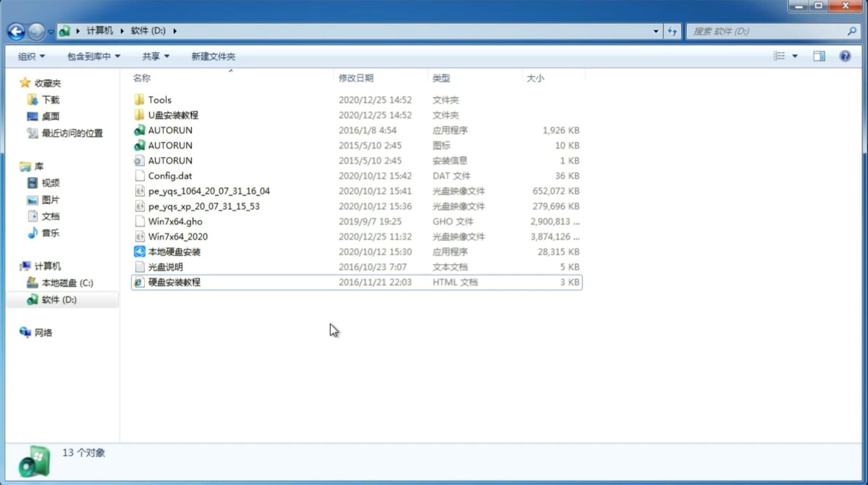Click the 共享 menu item
868x485 pixels.
click(152, 55)
